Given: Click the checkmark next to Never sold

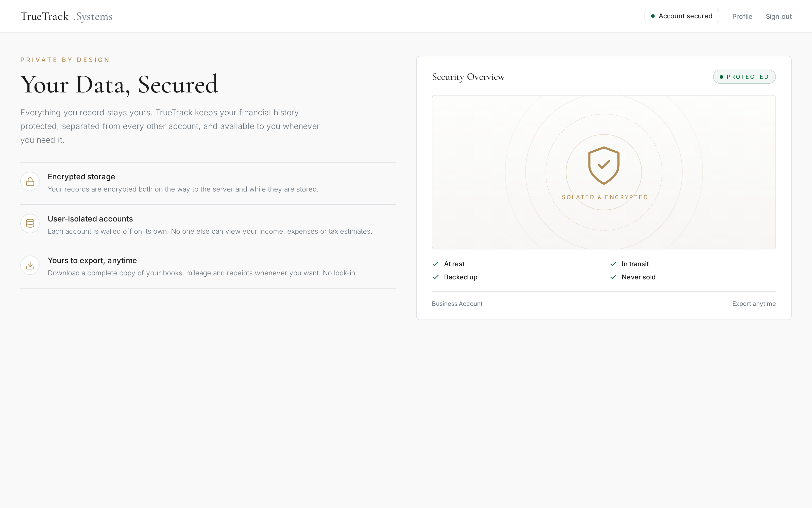Looking at the screenshot, I should click(613, 277).
